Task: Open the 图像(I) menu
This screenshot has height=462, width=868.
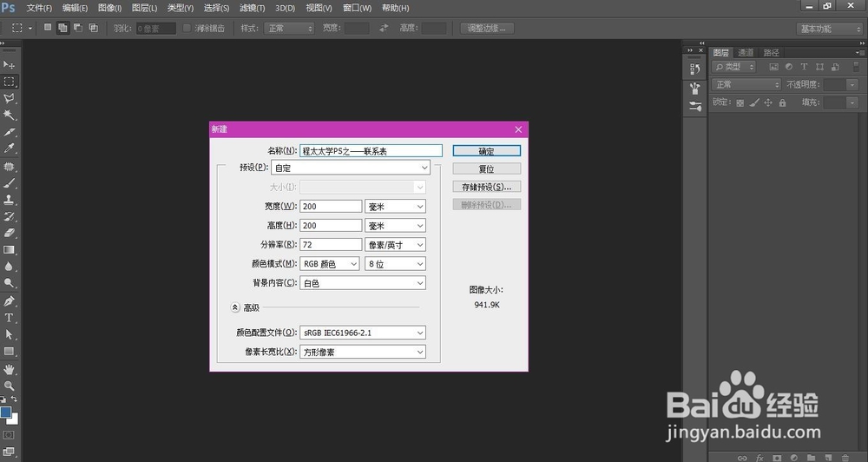Action: click(109, 8)
